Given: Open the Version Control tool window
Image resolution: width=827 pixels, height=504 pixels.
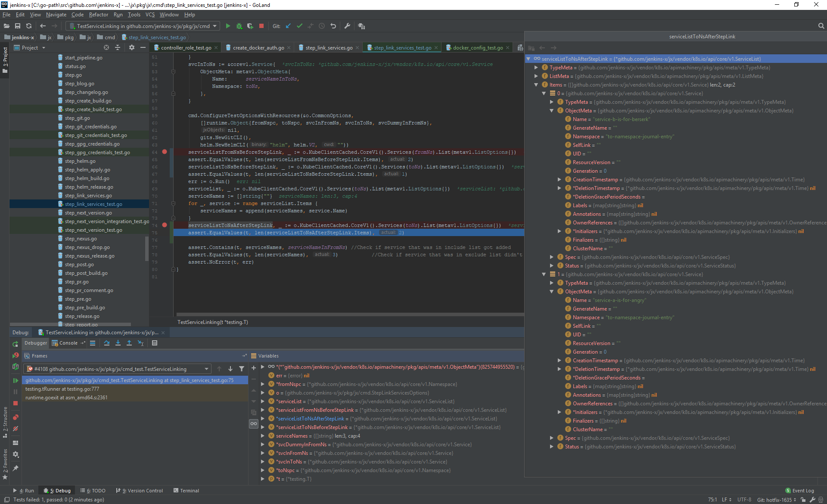Looking at the screenshot, I should tap(140, 491).
